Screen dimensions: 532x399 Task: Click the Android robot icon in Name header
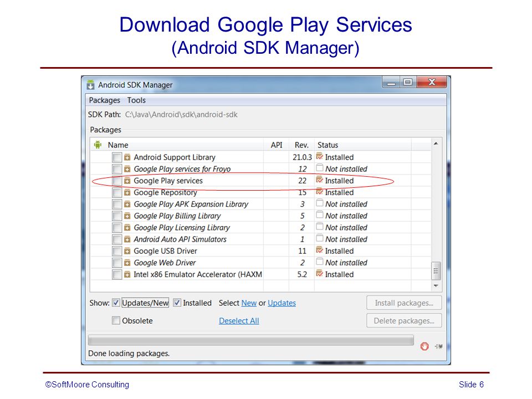point(98,145)
